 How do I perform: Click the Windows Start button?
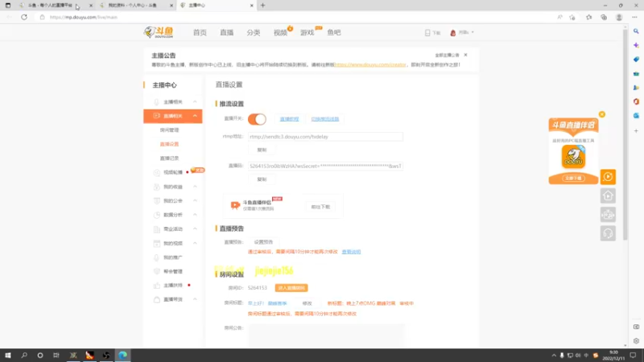point(8,355)
